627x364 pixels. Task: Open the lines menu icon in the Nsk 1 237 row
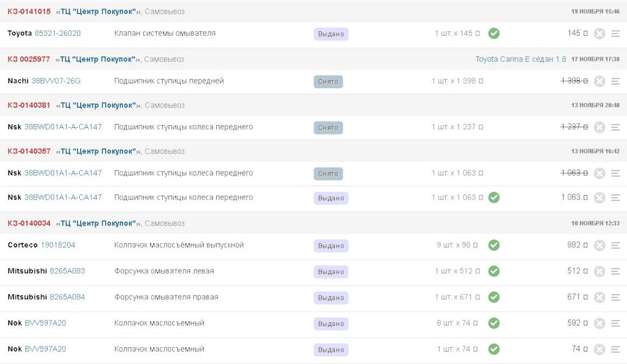pyautogui.click(x=615, y=127)
